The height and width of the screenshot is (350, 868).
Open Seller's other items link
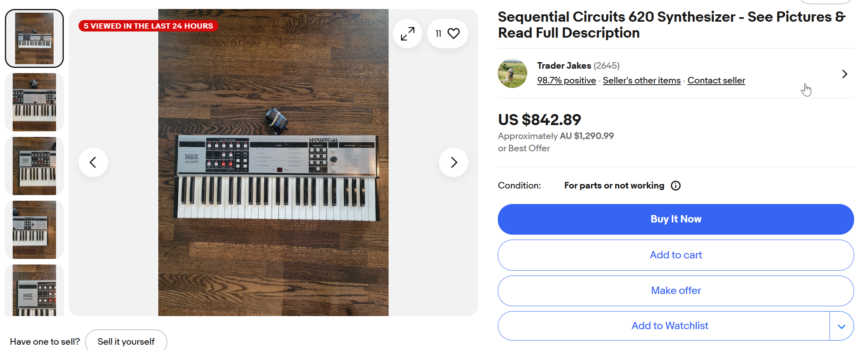[641, 81]
